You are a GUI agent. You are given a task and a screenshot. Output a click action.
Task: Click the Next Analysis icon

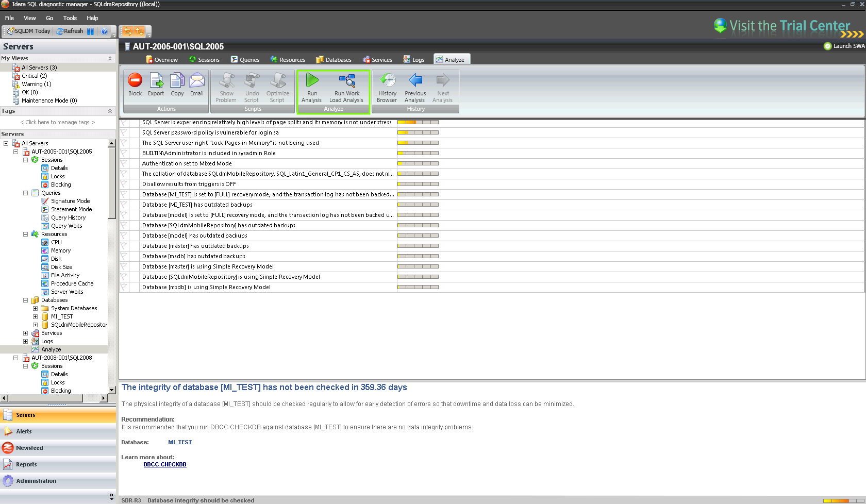[x=443, y=88]
